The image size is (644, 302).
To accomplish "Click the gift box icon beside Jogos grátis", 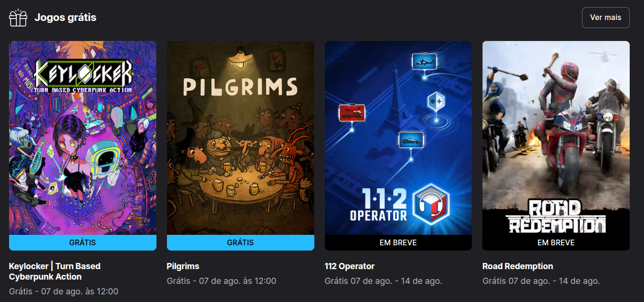I will coord(18,18).
